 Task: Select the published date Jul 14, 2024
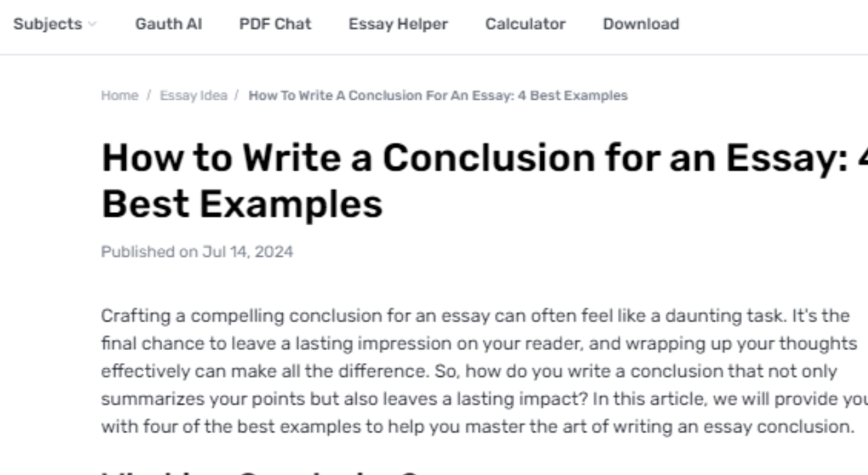click(x=197, y=251)
